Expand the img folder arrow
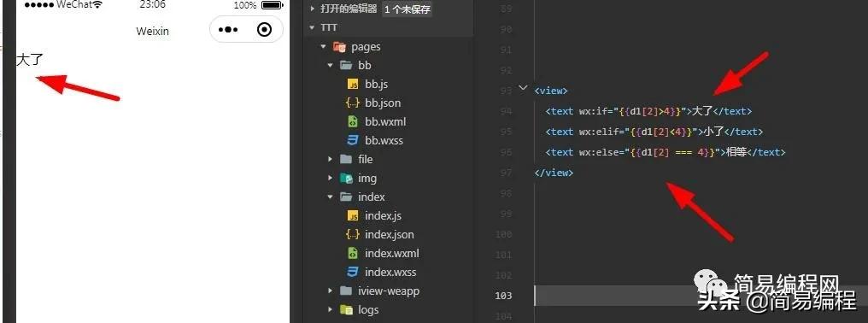Viewport: 868px width, 323px height. point(330,179)
